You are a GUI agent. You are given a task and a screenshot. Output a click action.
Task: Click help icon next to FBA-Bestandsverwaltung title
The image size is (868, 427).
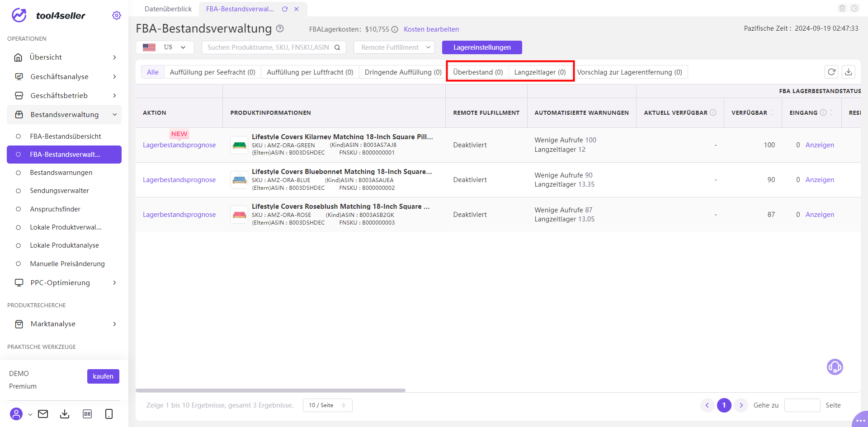click(x=280, y=28)
